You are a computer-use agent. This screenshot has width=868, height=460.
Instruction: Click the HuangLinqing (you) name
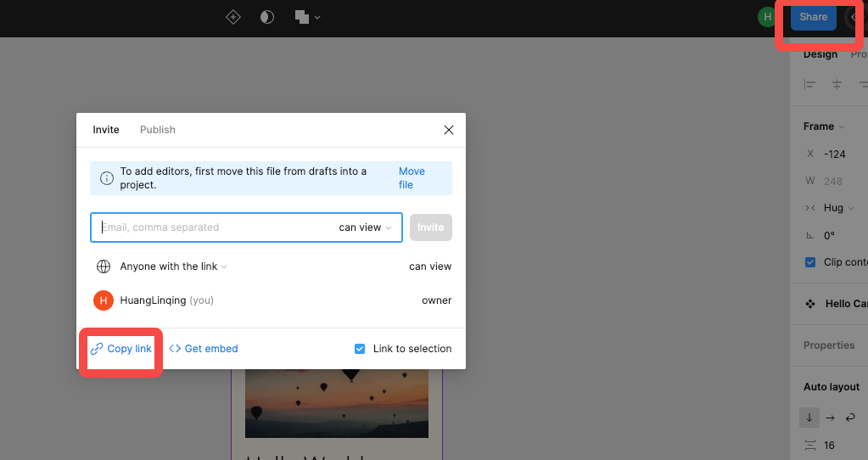point(166,300)
